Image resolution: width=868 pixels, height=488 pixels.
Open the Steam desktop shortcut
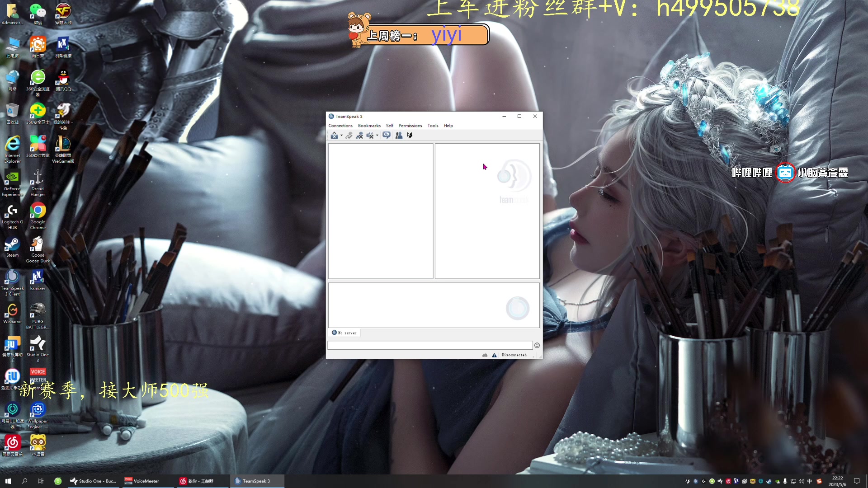click(x=13, y=247)
